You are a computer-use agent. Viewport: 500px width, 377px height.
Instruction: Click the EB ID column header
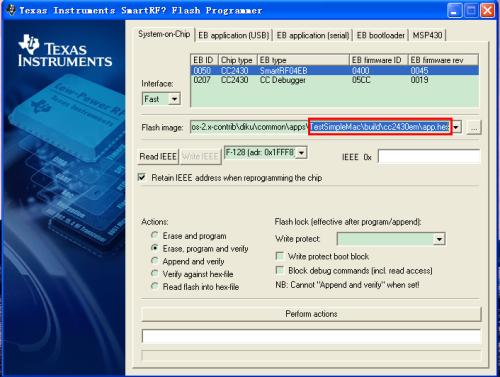[x=205, y=60]
